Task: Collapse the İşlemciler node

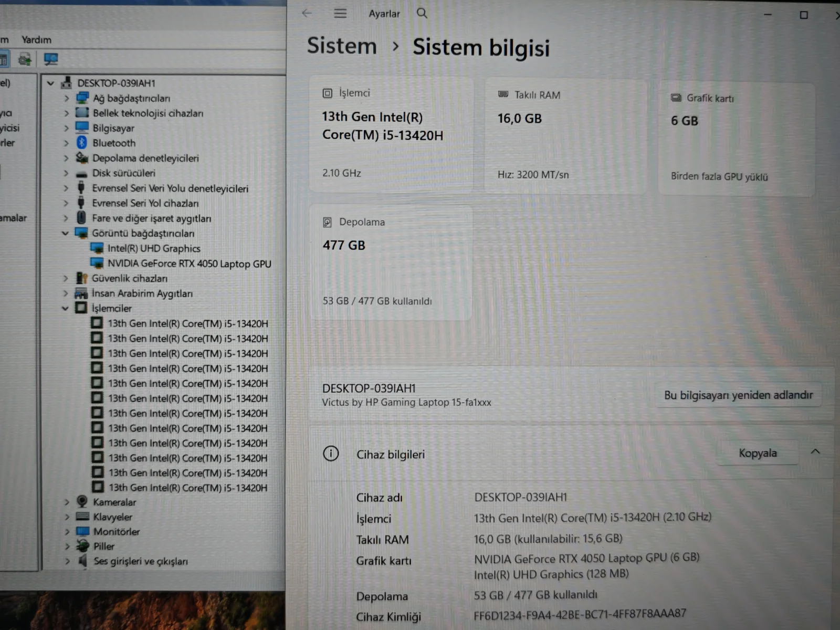Action: pos(65,308)
